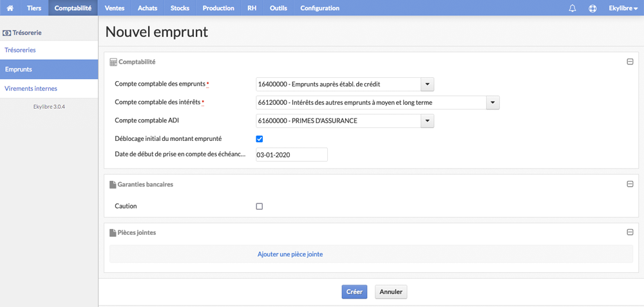
Task: Open the Outils menu
Action: point(278,8)
